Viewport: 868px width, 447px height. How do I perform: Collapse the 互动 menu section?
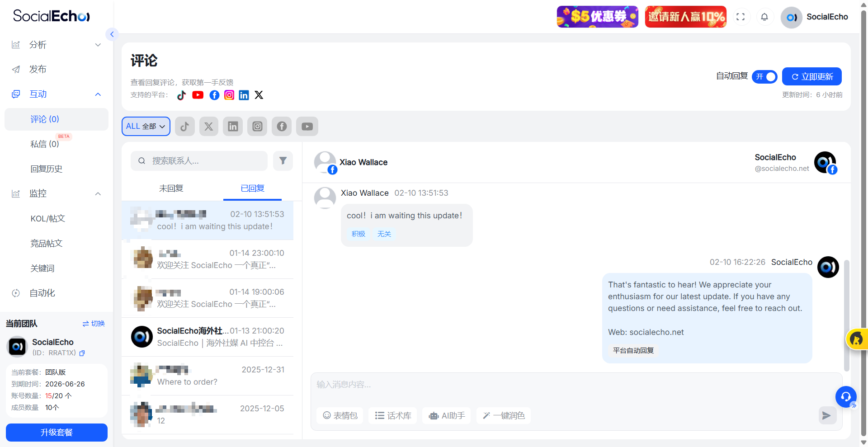click(57, 94)
